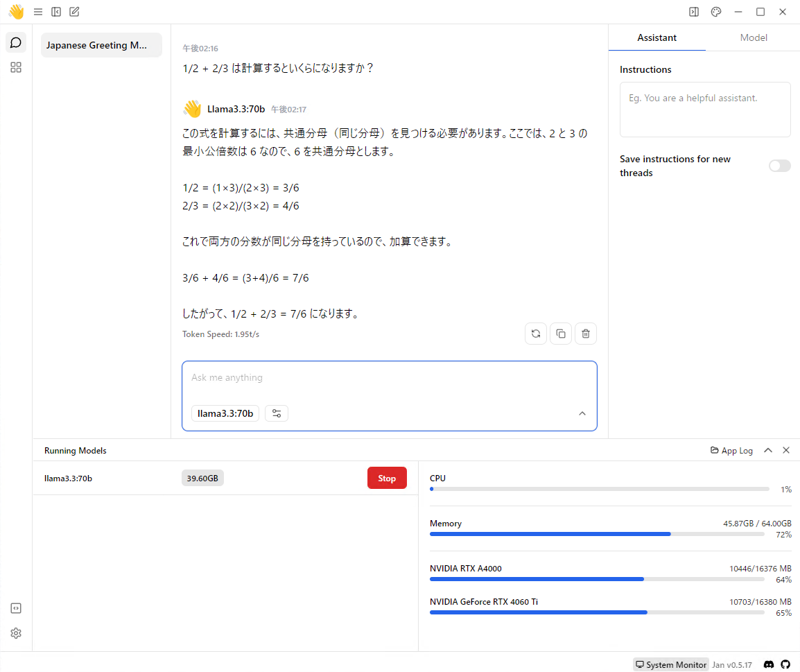Click the NVIDIA RTX A4000 usage bar

click(597, 579)
